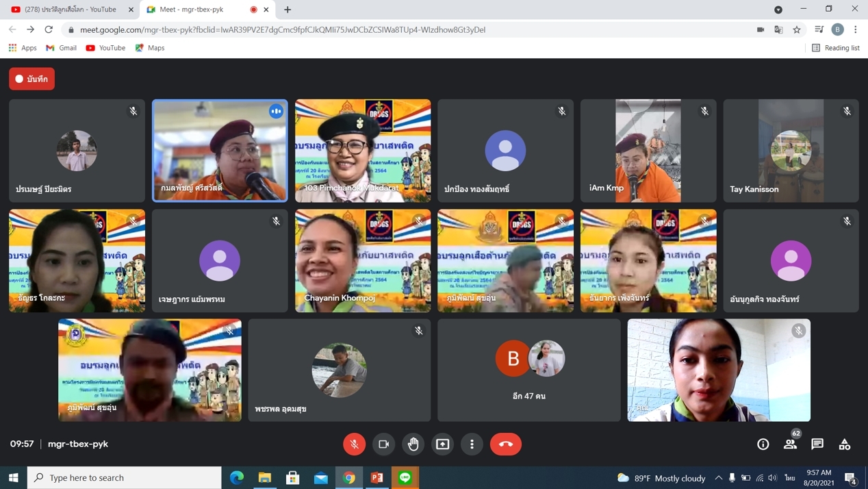868x489 pixels.
Task: Show the participants list icon
Action: 791,444
